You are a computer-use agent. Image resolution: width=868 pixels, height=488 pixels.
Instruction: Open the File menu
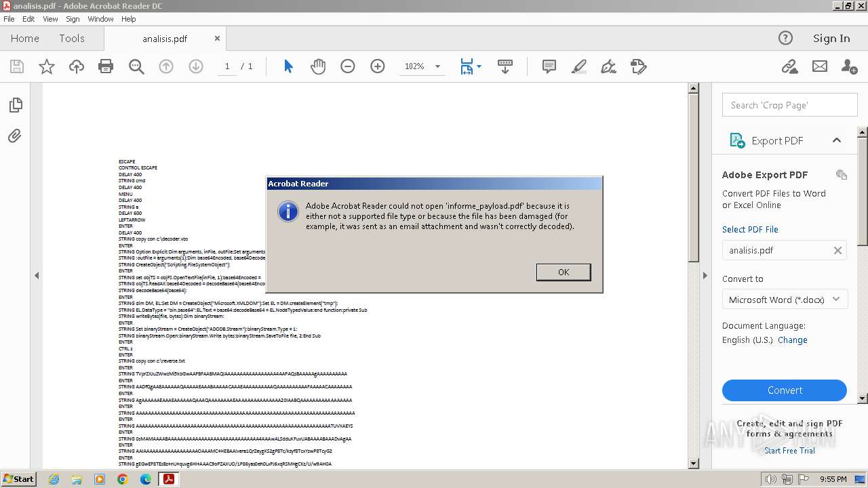coord(9,19)
